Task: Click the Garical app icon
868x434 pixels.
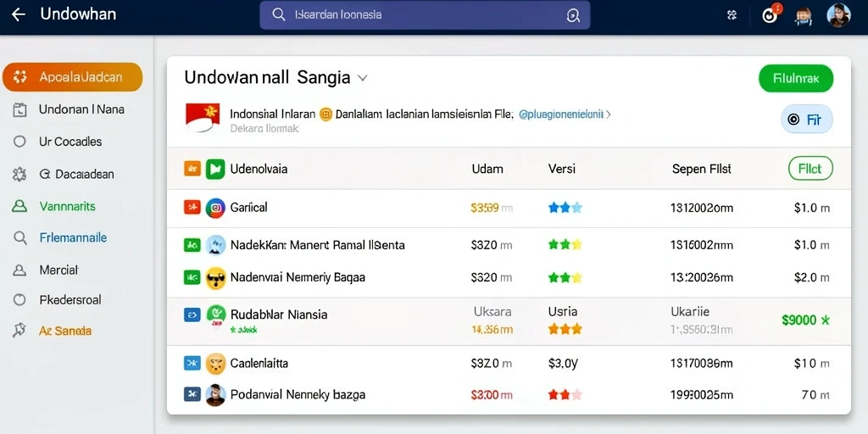Action: (215, 208)
